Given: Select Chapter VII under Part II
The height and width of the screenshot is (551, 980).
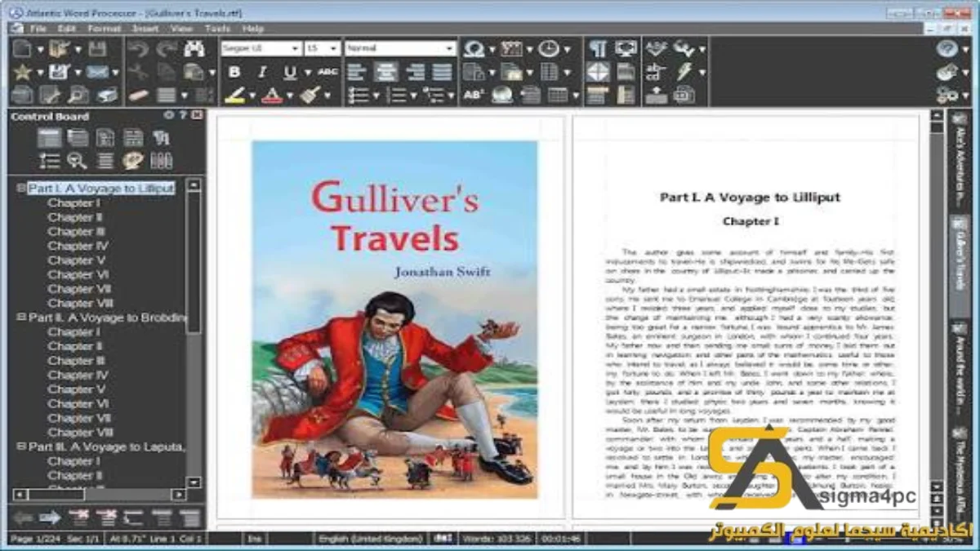Looking at the screenshot, I should 78,418.
